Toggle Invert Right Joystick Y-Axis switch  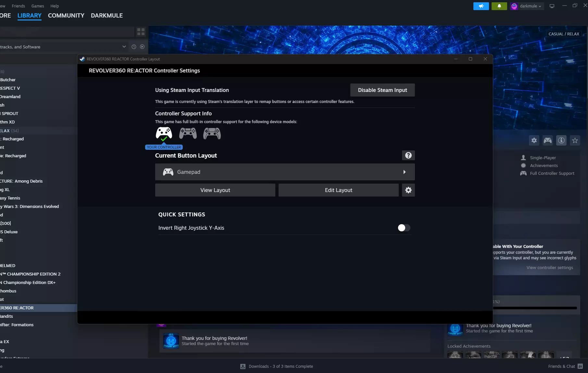[404, 228]
